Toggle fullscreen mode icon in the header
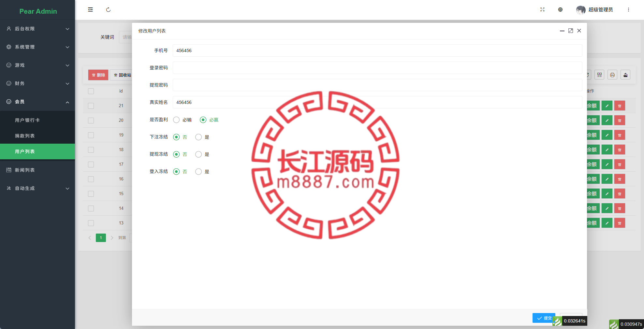Screen dimensions: 644x329 click(x=542, y=10)
